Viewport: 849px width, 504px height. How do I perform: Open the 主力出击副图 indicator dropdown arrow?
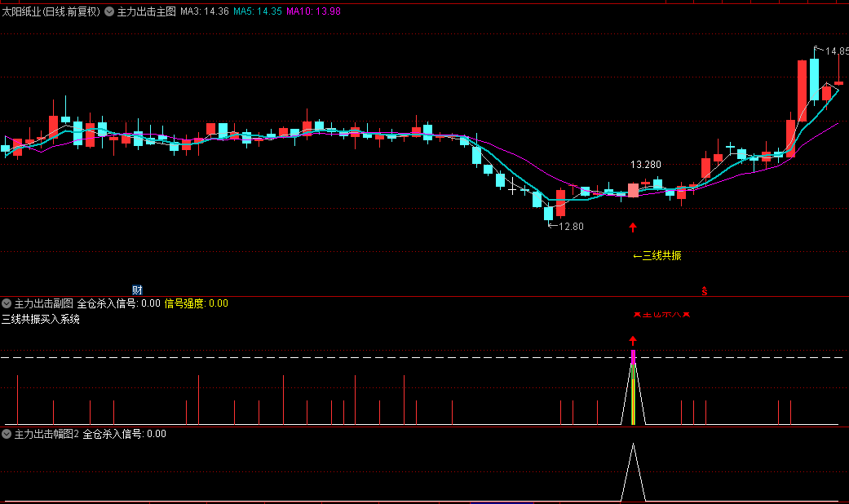[x=7, y=303]
